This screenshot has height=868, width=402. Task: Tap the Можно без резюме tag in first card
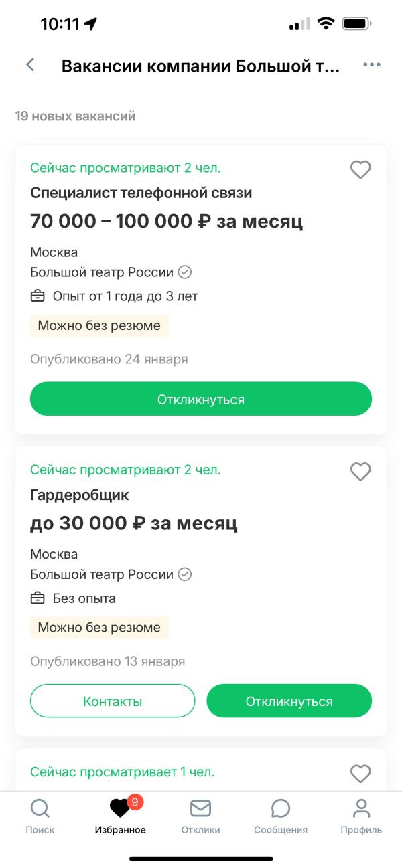pos(99,326)
